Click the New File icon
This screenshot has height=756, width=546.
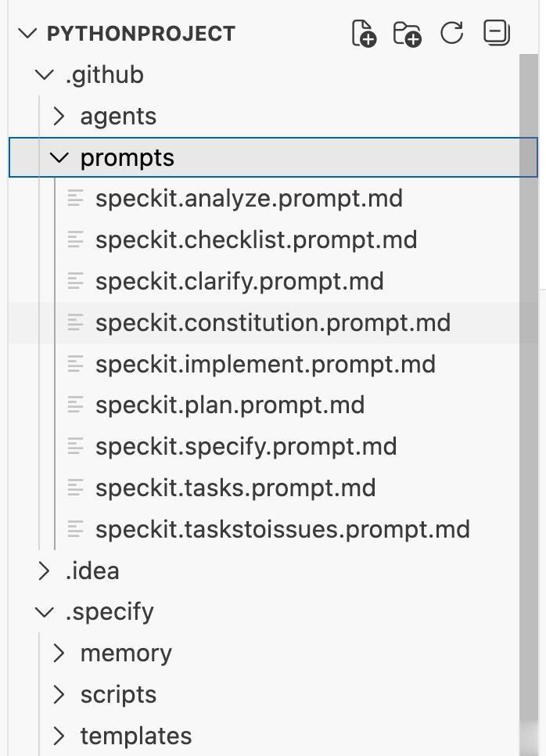coord(364,34)
